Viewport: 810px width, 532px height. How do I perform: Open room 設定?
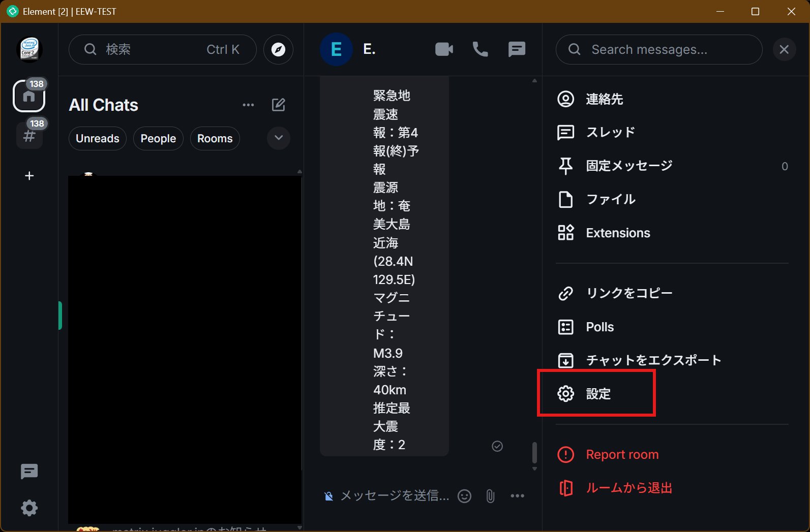tap(672, 394)
